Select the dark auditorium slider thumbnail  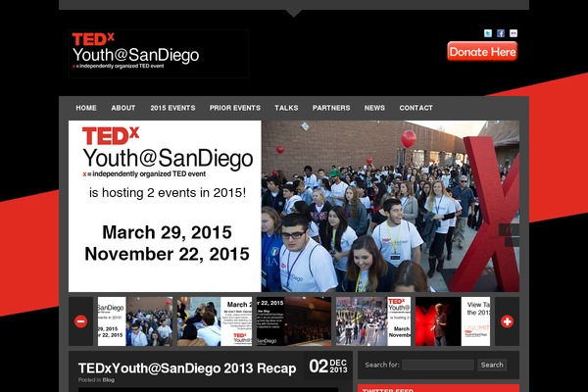294,321
